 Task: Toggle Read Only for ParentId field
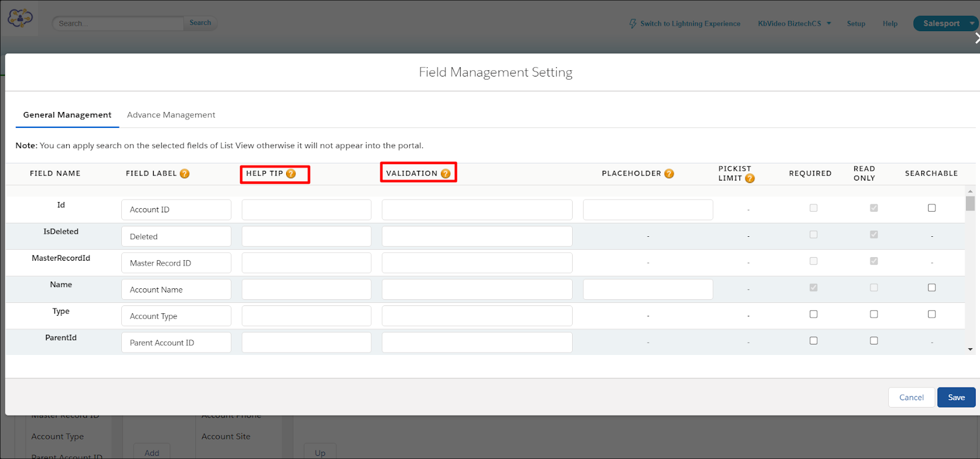pos(874,341)
